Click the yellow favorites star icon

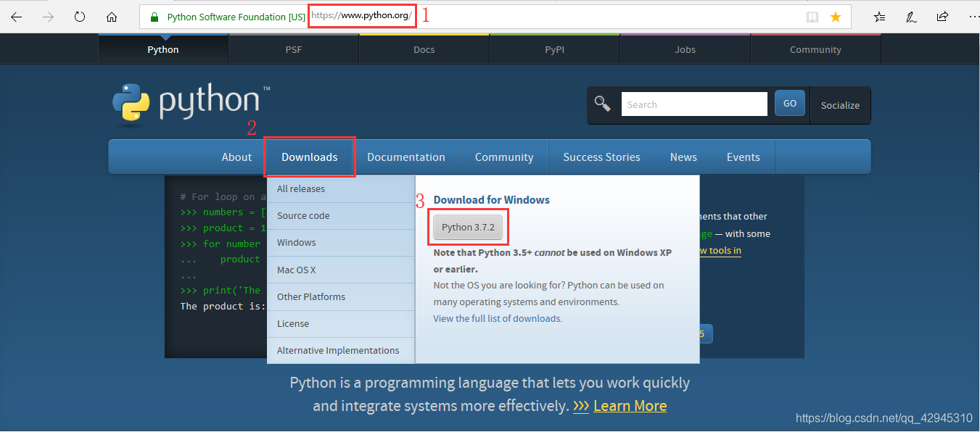[836, 17]
